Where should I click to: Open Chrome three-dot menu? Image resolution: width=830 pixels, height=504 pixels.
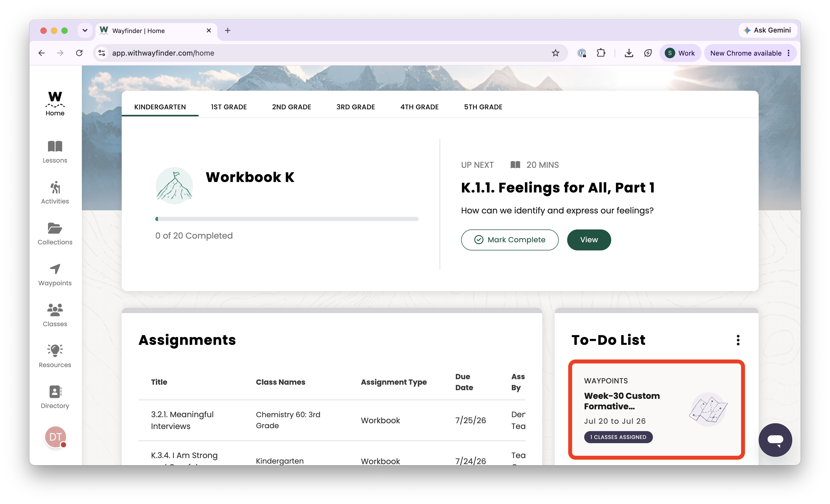pyautogui.click(x=789, y=53)
